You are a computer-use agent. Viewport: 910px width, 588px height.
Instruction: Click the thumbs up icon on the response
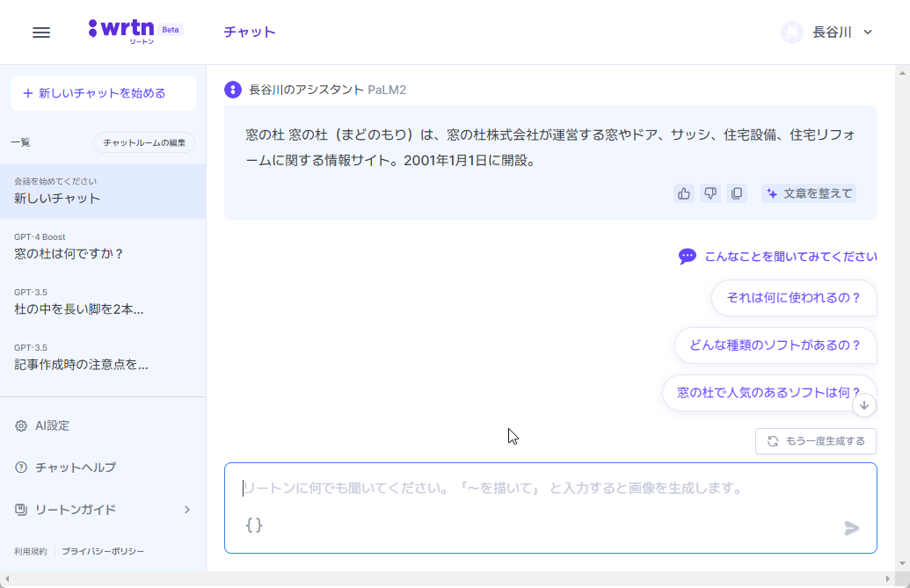(684, 192)
